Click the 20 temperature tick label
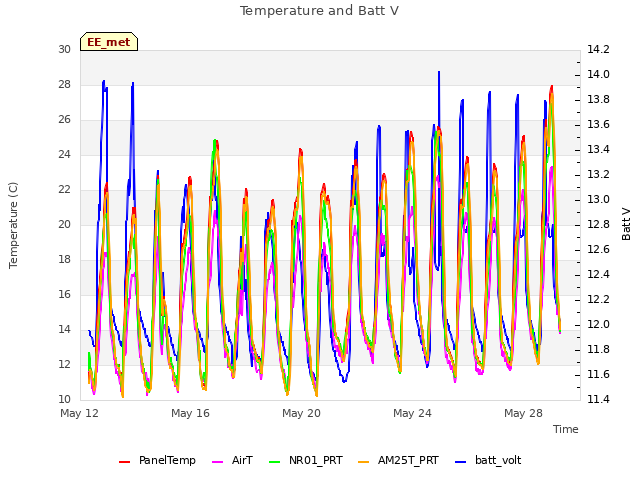640x480 pixels. tap(64, 224)
